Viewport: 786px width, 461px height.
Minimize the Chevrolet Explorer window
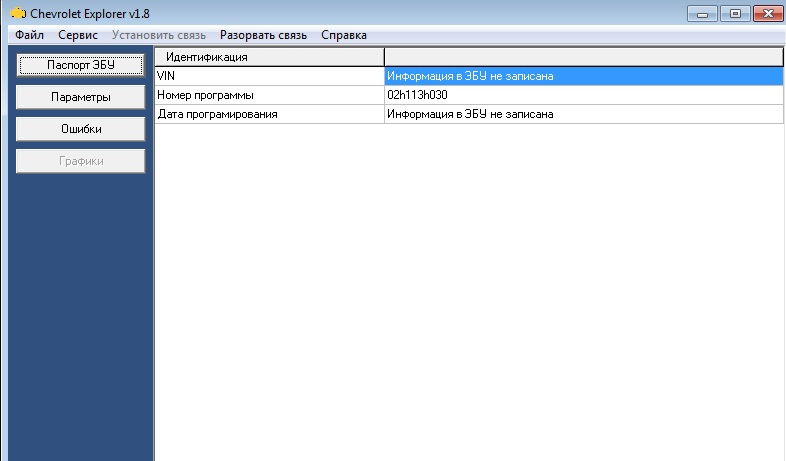[702, 14]
